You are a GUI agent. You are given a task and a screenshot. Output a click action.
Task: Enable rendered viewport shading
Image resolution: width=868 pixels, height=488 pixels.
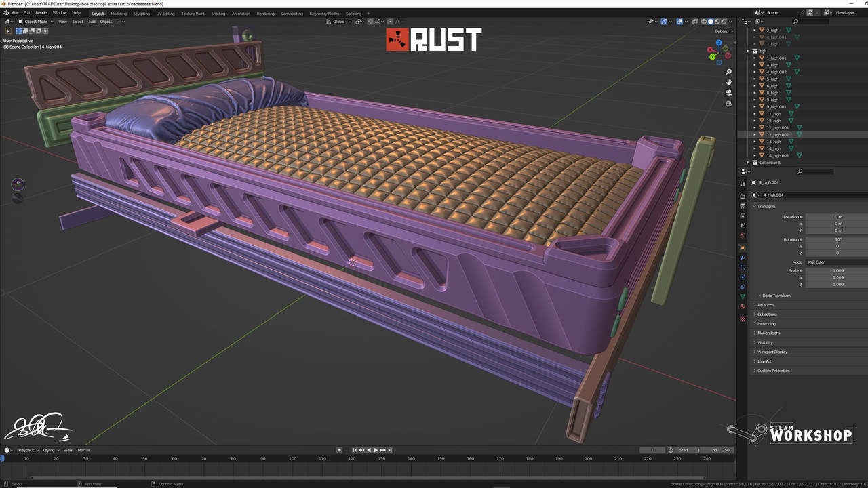click(x=724, y=22)
